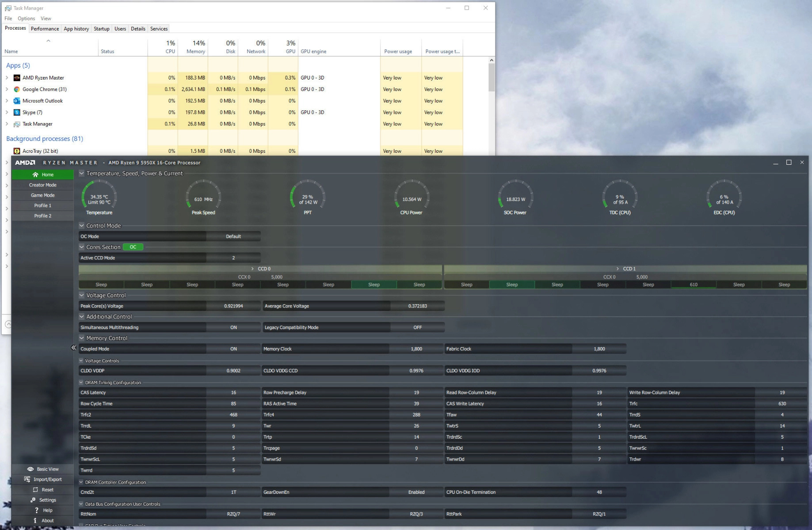Viewport: 812px width, 530px height.
Task: Select Creator Mode profile
Action: (43, 185)
